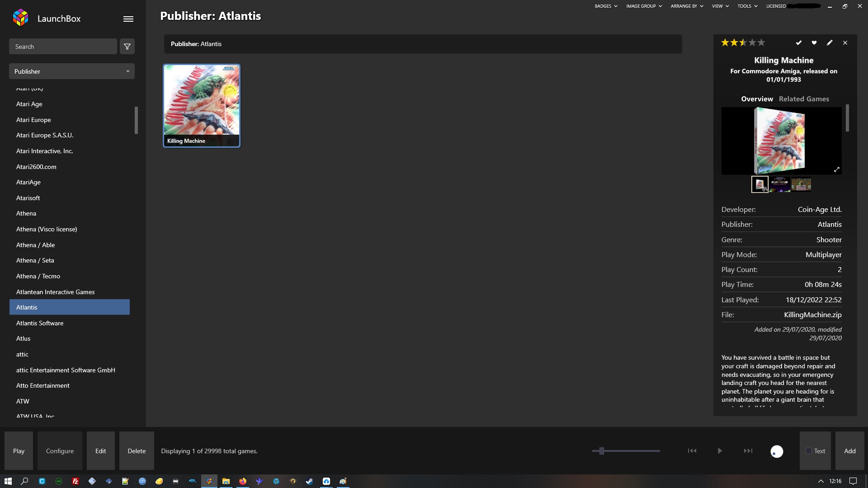868x488 pixels.
Task: Click the Shooter genre value
Action: [829, 239]
